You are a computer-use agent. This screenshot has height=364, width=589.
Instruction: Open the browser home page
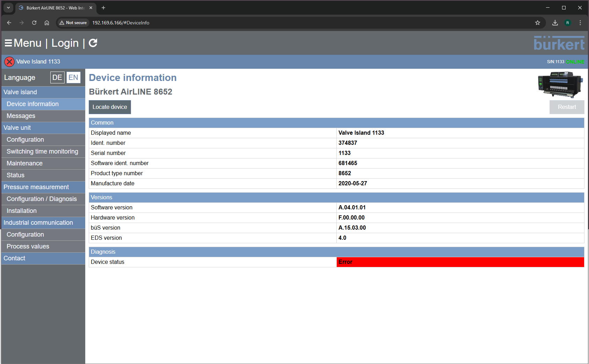47,23
